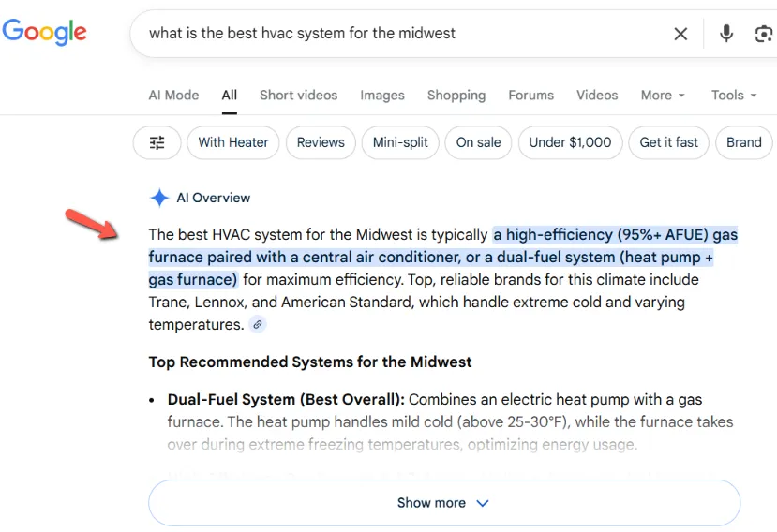
Task: Toggle the With Heater filter chip
Action: (233, 142)
